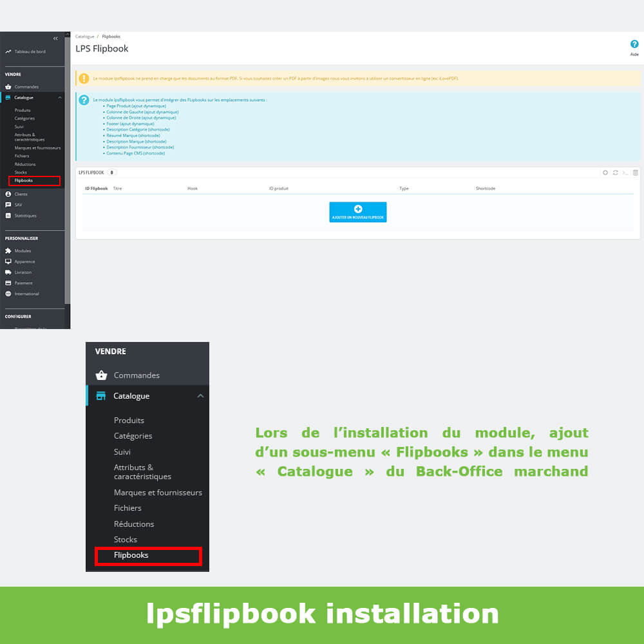This screenshot has height=644, width=644.
Task: Open Attributs & caractéristiques in the top back-office sidebar
Action: (x=30, y=137)
